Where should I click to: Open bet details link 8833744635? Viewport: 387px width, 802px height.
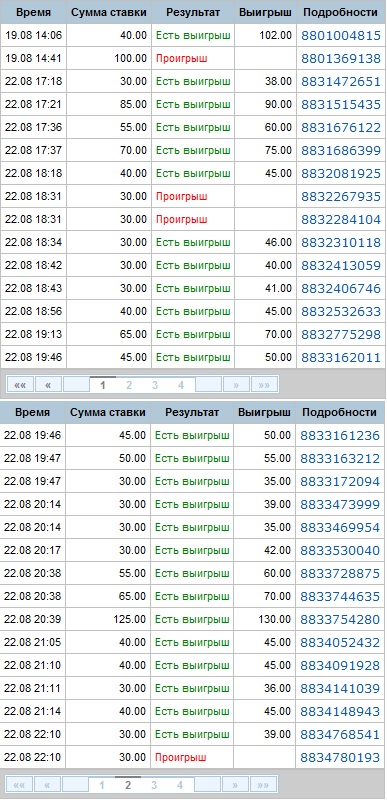tap(340, 597)
